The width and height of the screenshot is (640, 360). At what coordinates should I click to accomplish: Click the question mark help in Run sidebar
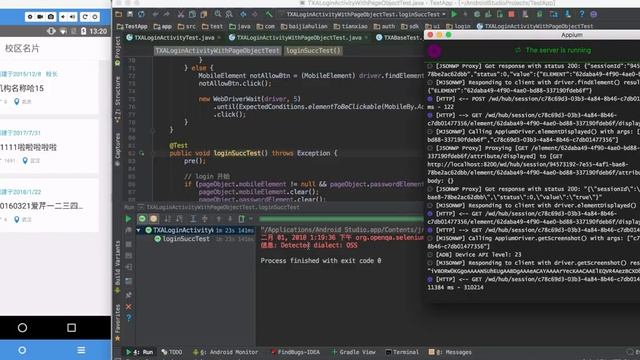[129, 318]
